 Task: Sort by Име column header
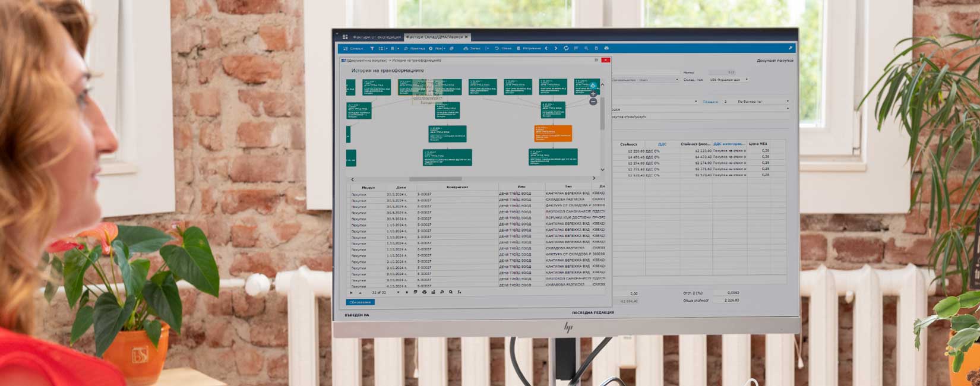click(521, 187)
